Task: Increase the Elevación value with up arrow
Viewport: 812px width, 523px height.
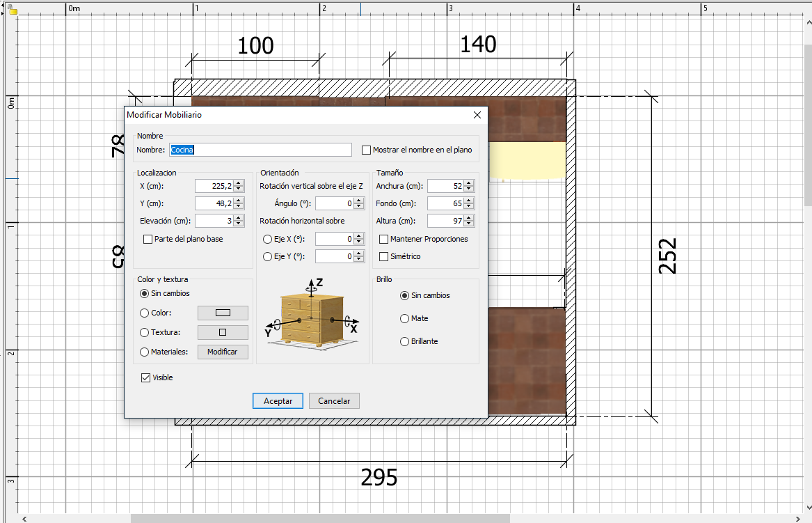Action: 239,218
